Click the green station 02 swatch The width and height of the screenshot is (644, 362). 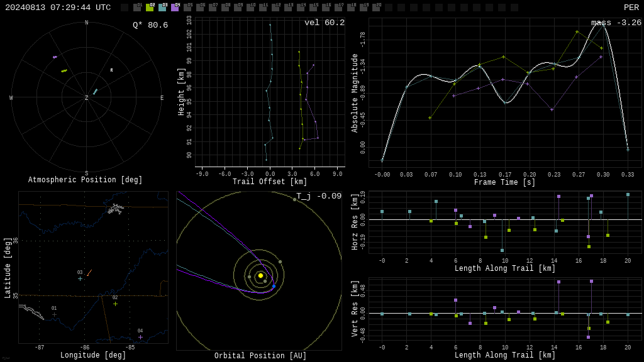(150, 8)
